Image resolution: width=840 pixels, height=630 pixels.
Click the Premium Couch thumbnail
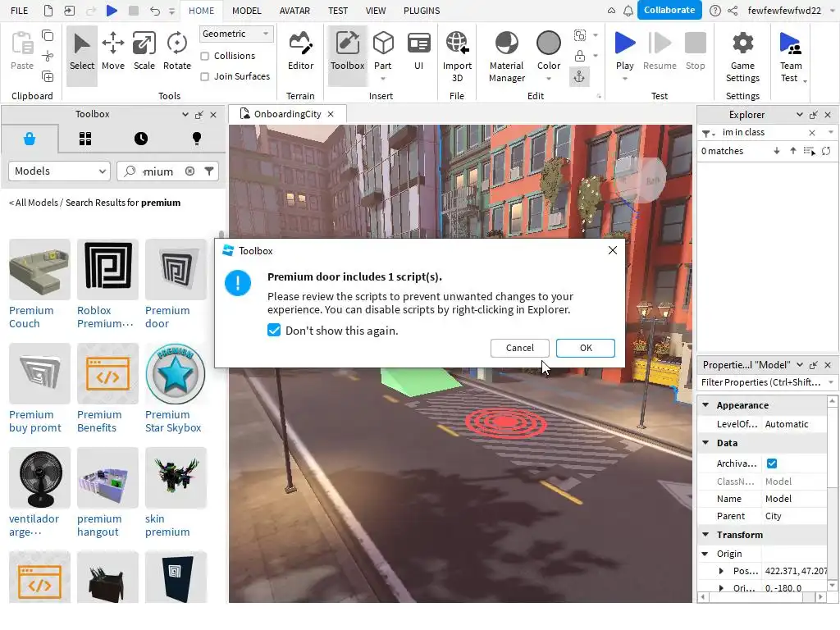click(x=39, y=269)
